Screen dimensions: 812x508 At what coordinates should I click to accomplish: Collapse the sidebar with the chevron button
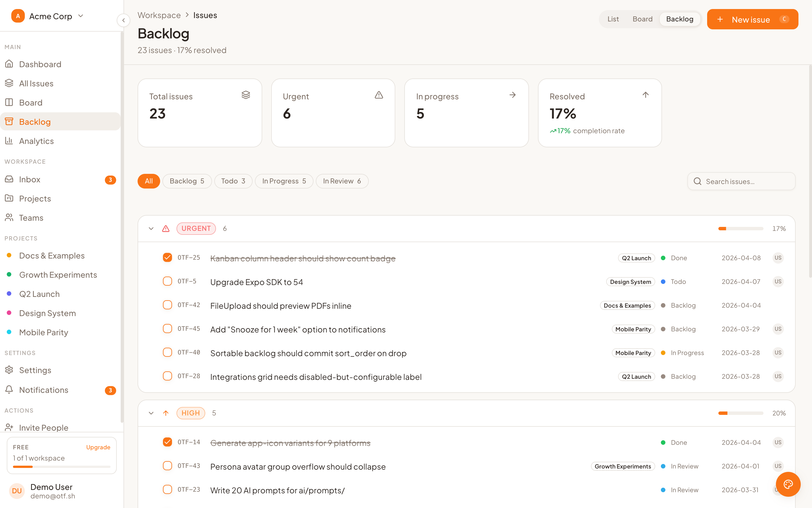[123, 20]
